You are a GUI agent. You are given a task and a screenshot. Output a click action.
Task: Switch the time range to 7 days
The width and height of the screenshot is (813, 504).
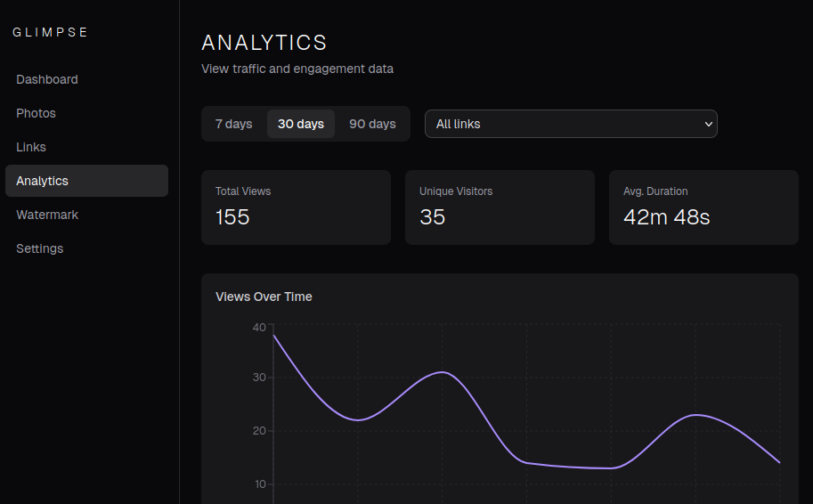click(x=233, y=124)
